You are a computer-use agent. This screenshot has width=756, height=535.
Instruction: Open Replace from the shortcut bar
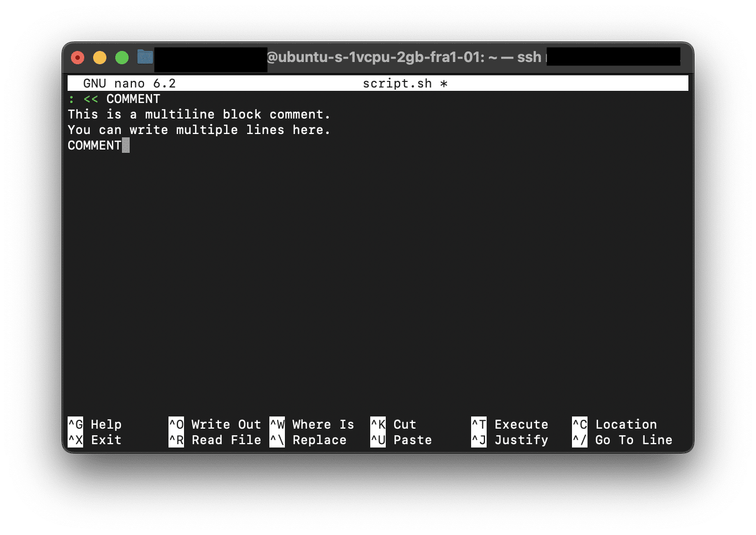click(x=319, y=440)
